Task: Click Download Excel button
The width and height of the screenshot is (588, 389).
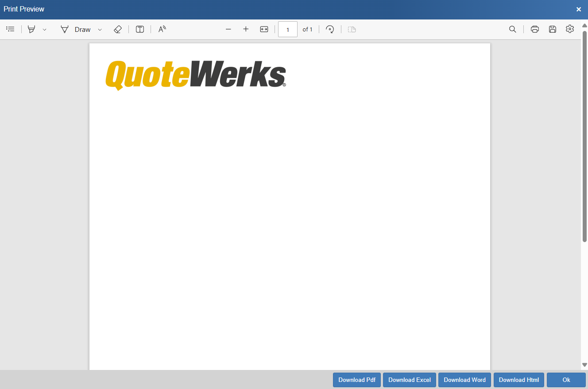Action: pyautogui.click(x=410, y=380)
